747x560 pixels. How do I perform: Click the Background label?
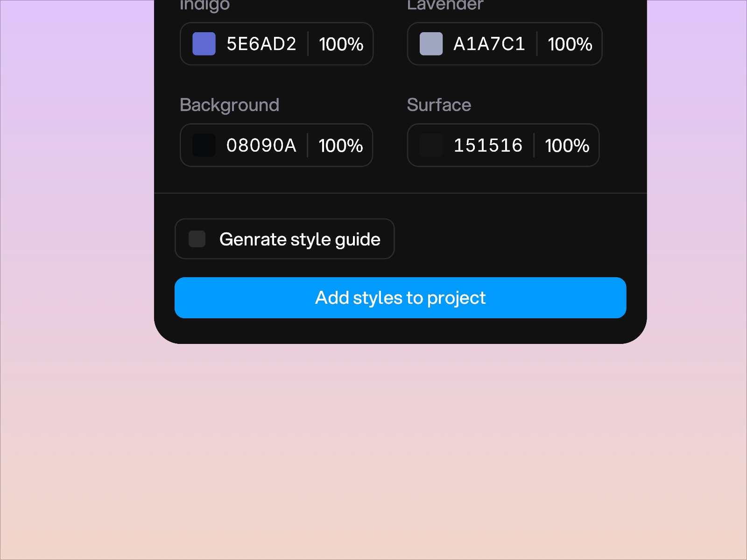pyautogui.click(x=229, y=105)
